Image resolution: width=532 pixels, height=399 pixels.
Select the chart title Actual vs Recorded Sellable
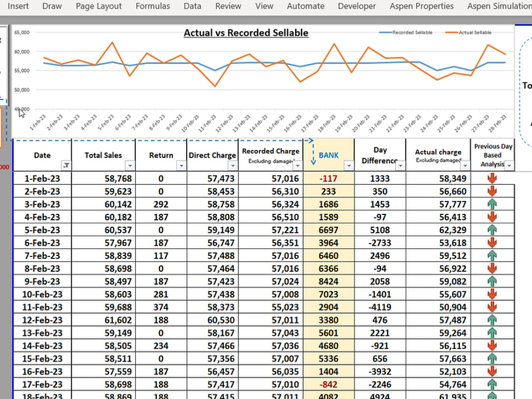tap(246, 32)
